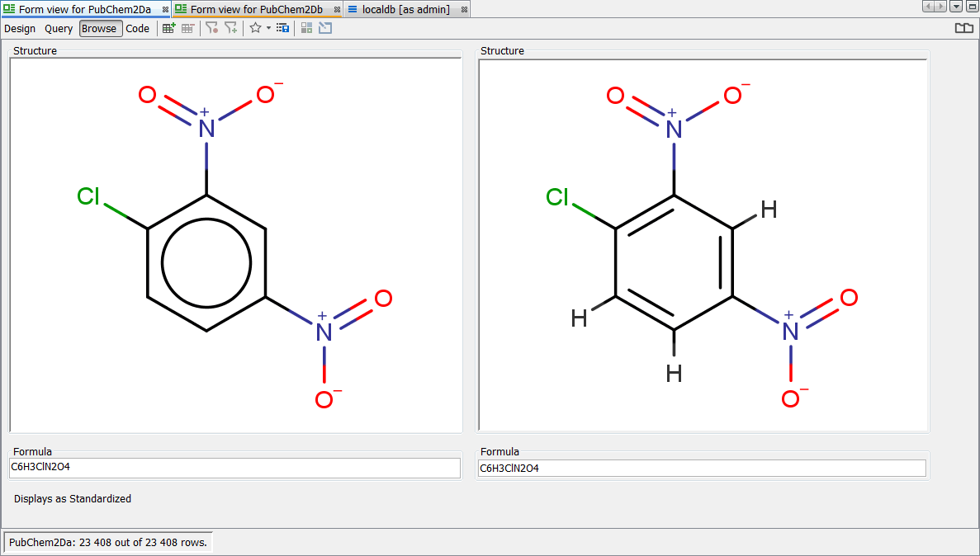Click the right tab-scroll arrow button
This screenshot has width=980, height=556.
point(940,6)
